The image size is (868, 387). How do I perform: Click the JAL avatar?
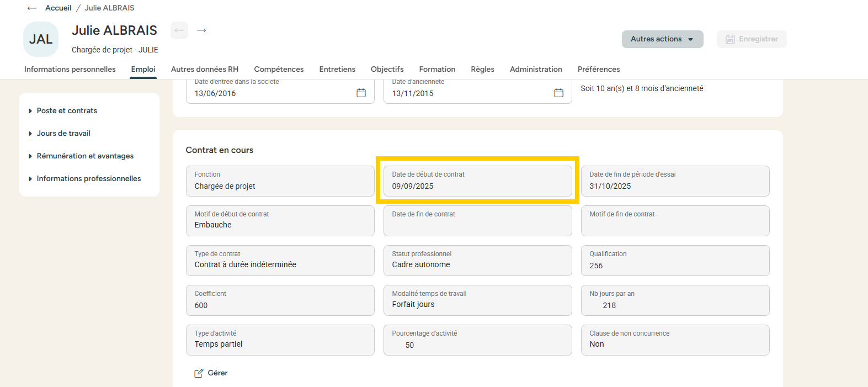(x=41, y=39)
